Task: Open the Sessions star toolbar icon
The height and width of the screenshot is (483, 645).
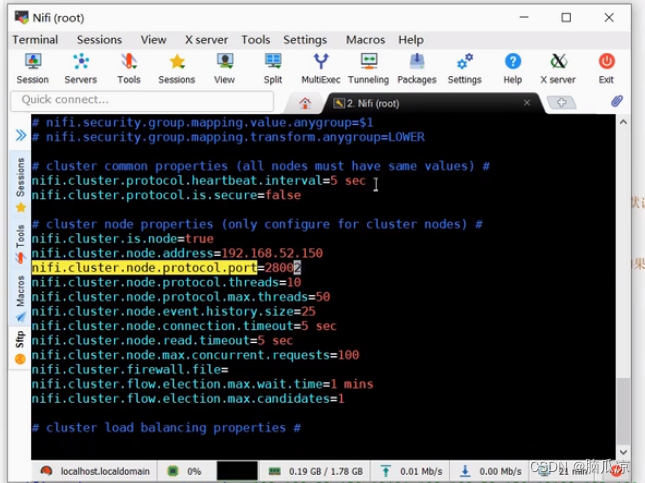Action: click(177, 68)
